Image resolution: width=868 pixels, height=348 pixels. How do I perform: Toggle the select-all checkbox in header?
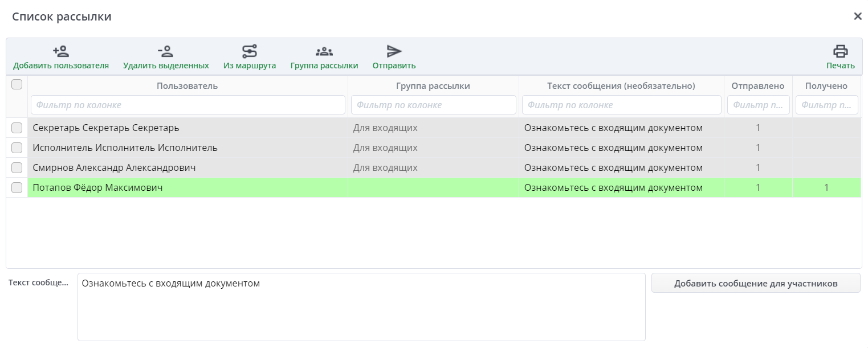pos(17,84)
